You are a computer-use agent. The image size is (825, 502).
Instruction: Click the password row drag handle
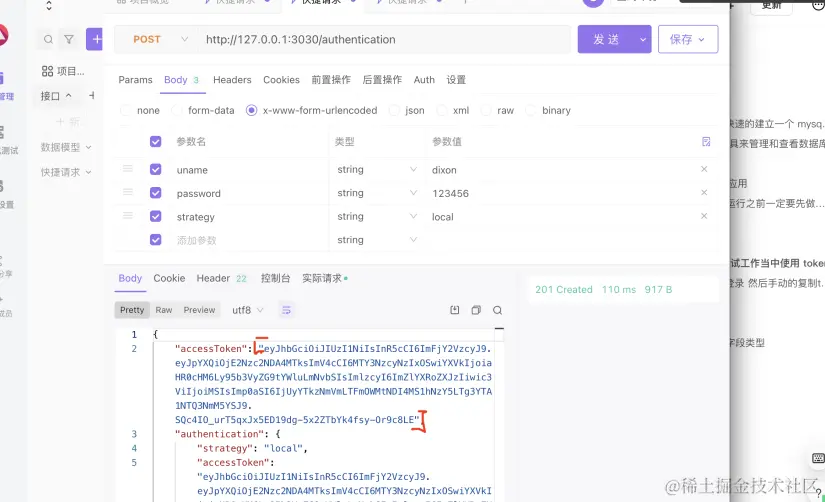127,192
